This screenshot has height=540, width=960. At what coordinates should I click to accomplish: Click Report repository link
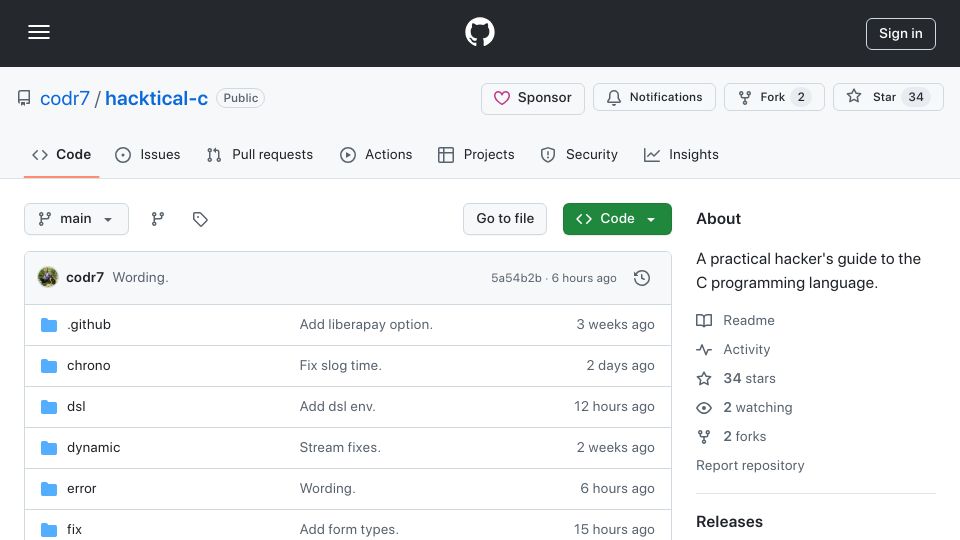coord(750,465)
